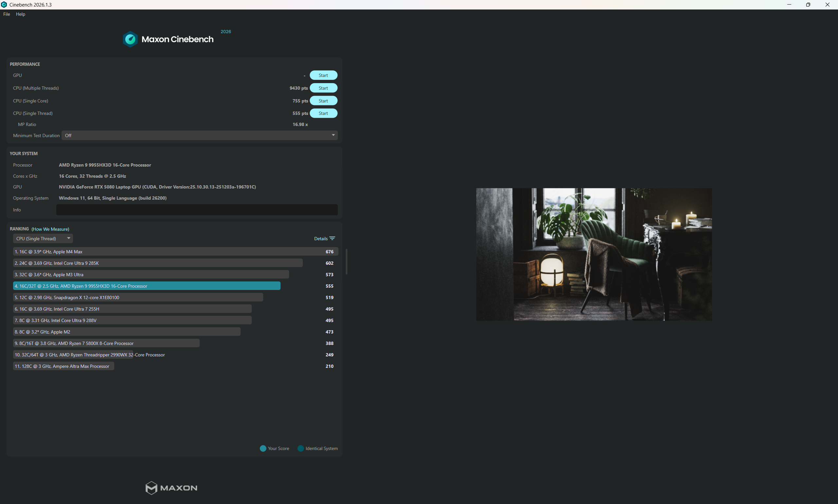
Task: Expand the CPU (Single Thread) ranking dropdown
Action: [x=43, y=238]
